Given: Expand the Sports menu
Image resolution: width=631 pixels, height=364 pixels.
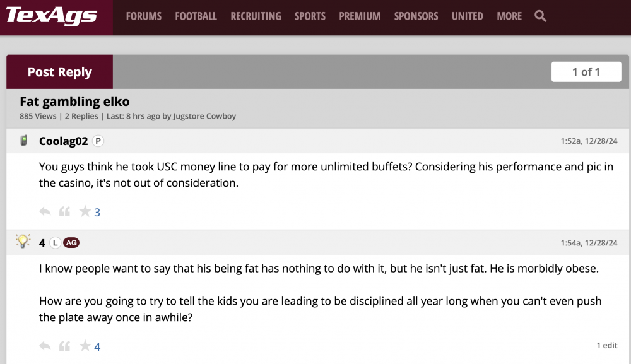Looking at the screenshot, I should tap(310, 16).
